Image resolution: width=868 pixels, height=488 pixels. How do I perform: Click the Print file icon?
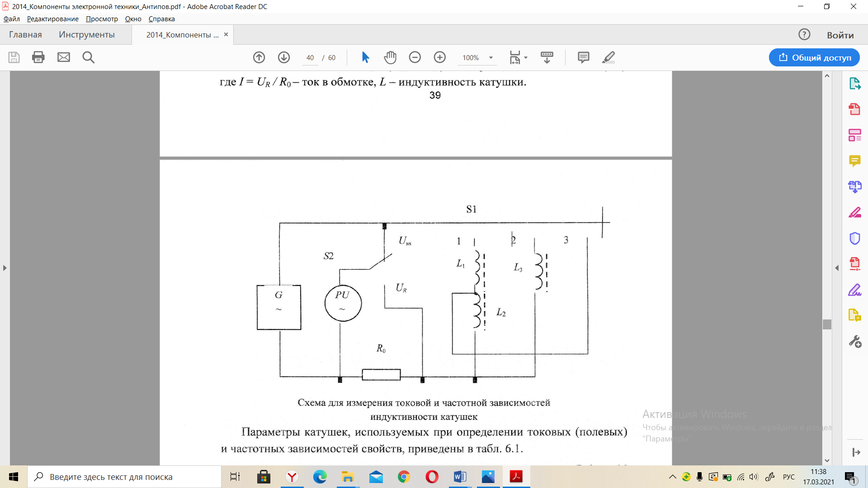pos(38,57)
